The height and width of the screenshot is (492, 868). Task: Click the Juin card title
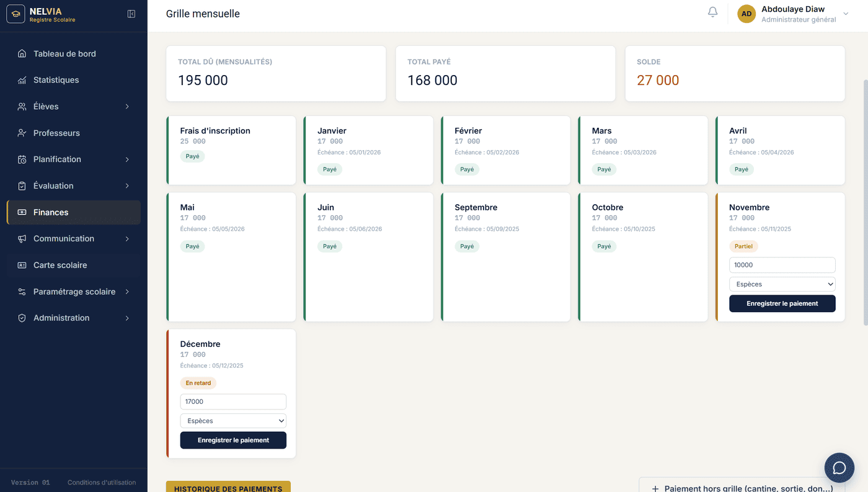pyautogui.click(x=325, y=207)
